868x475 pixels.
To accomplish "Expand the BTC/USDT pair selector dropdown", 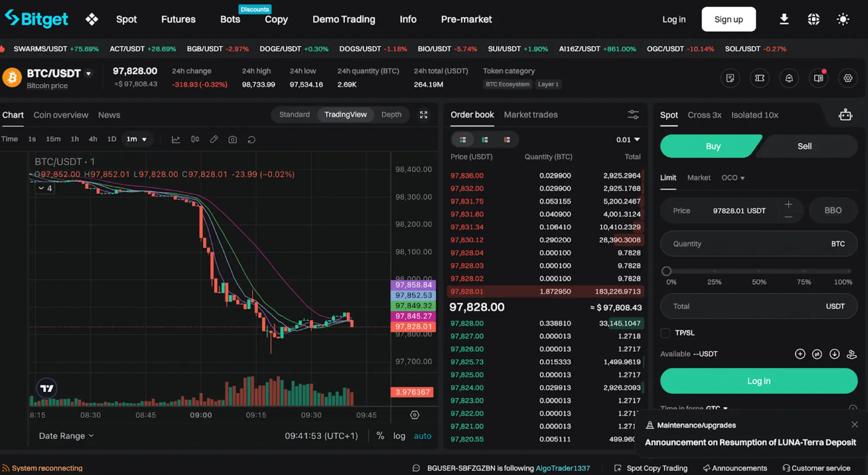I will [89, 74].
